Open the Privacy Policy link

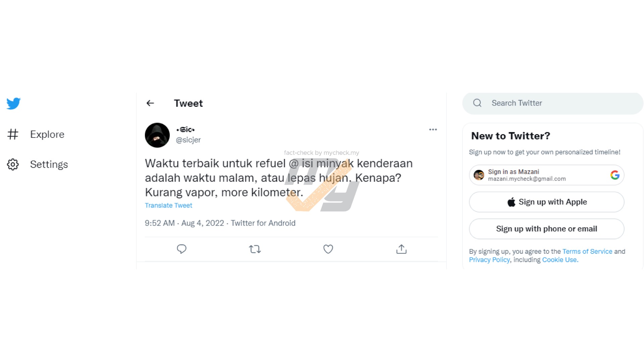tap(489, 260)
